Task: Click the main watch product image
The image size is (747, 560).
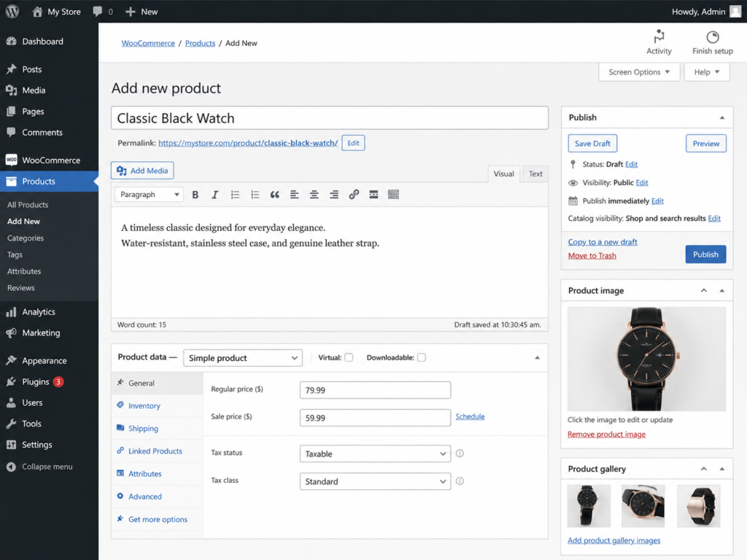Action: 646,359
